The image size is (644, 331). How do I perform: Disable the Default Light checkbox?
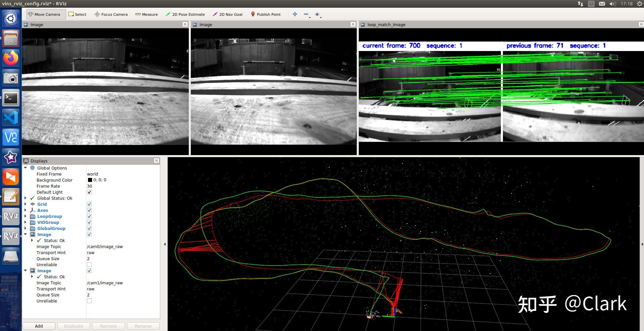tap(89, 192)
